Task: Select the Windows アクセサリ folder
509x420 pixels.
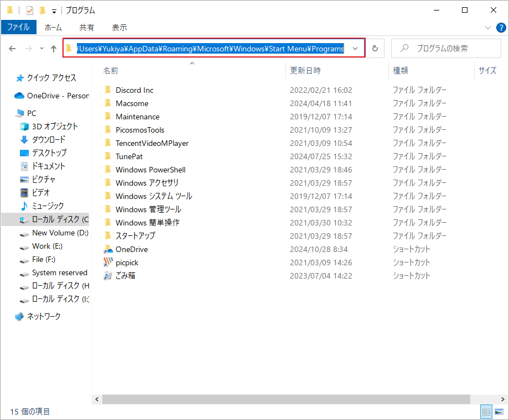Action: pos(147,183)
